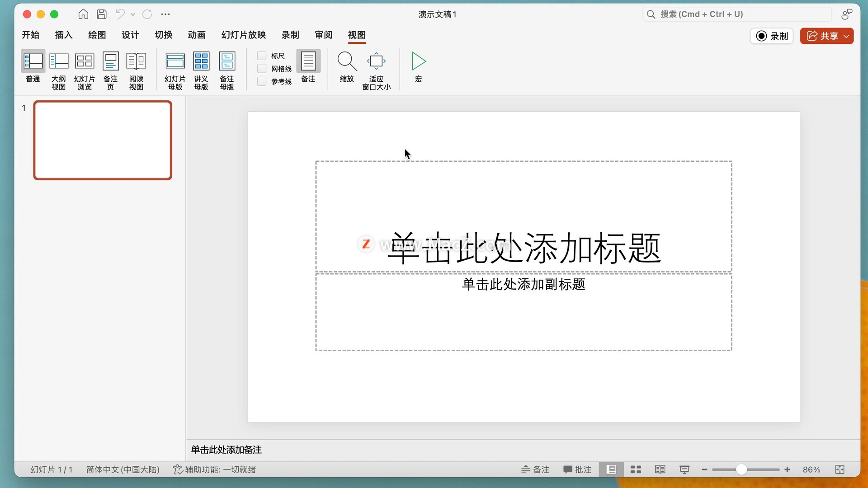
Task: Expand the Undo history dropdown arrow
Action: coord(133,14)
